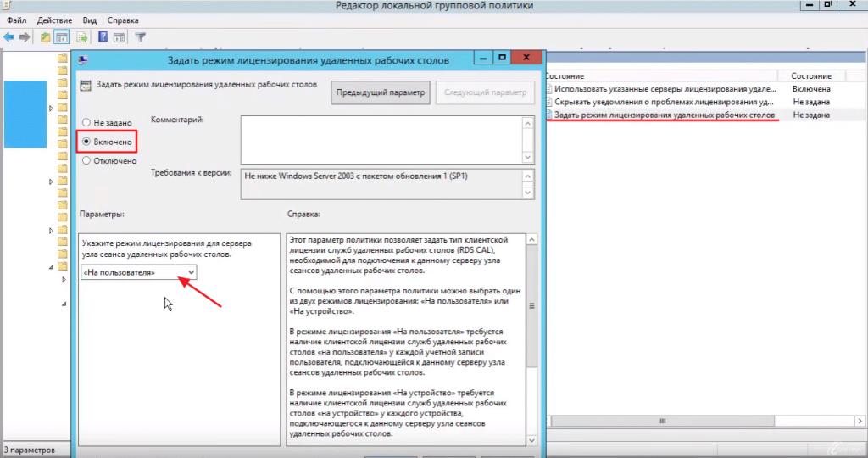This screenshot has height=458, width=868.
Task: Click the 'Включена' state cell
Action: tap(811, 88)
